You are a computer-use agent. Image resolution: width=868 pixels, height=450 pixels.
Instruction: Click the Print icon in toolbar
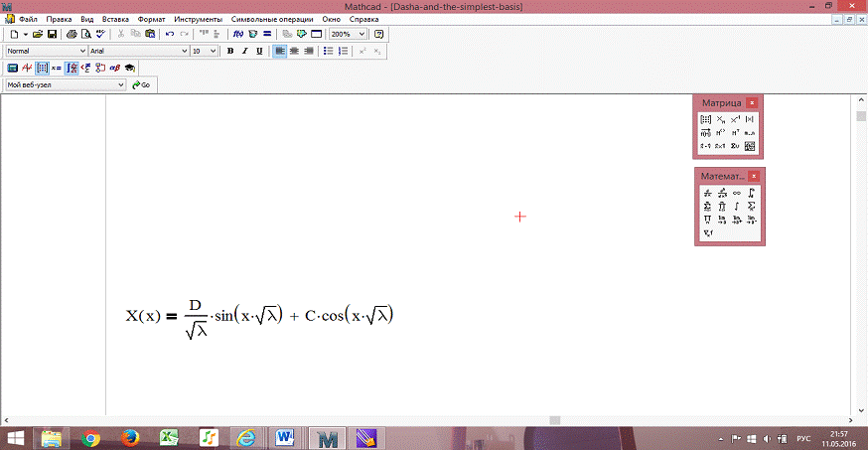(72, 34)
